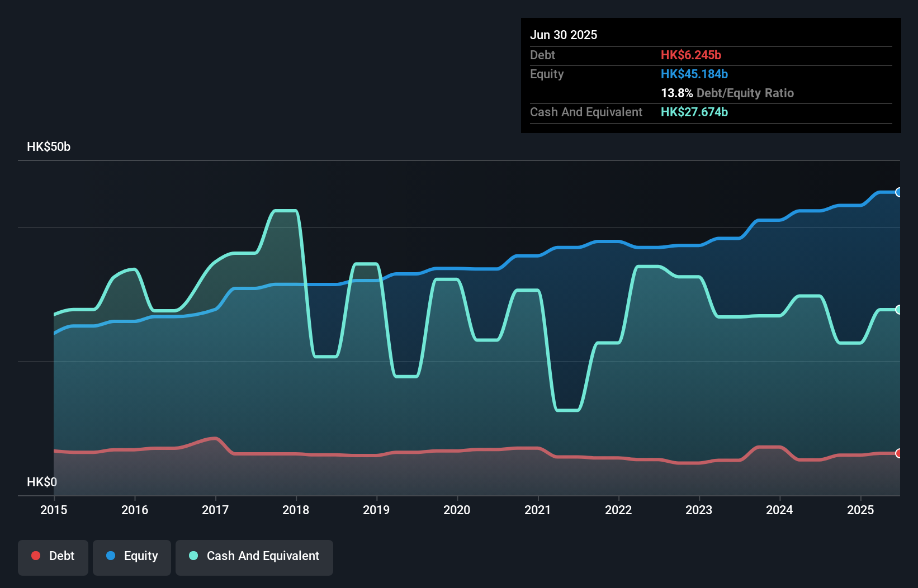Toggle the Debt series in the legend
This screenshot has height=588, width=918.
pos(53,557)
